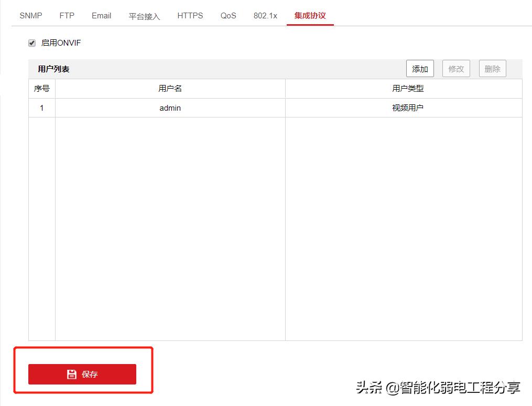Open the HTTPS settings tab
Viewport: 532px width, 406px height.
(190, 16)
